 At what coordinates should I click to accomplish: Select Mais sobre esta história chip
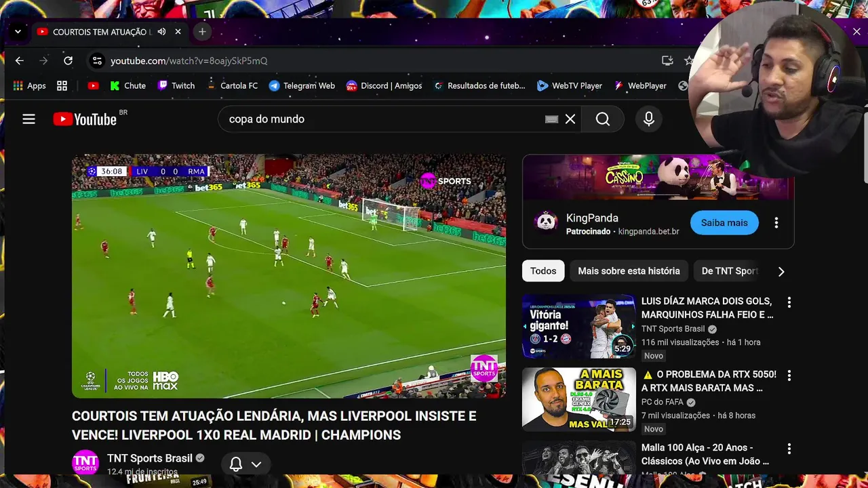pos(629,271)
